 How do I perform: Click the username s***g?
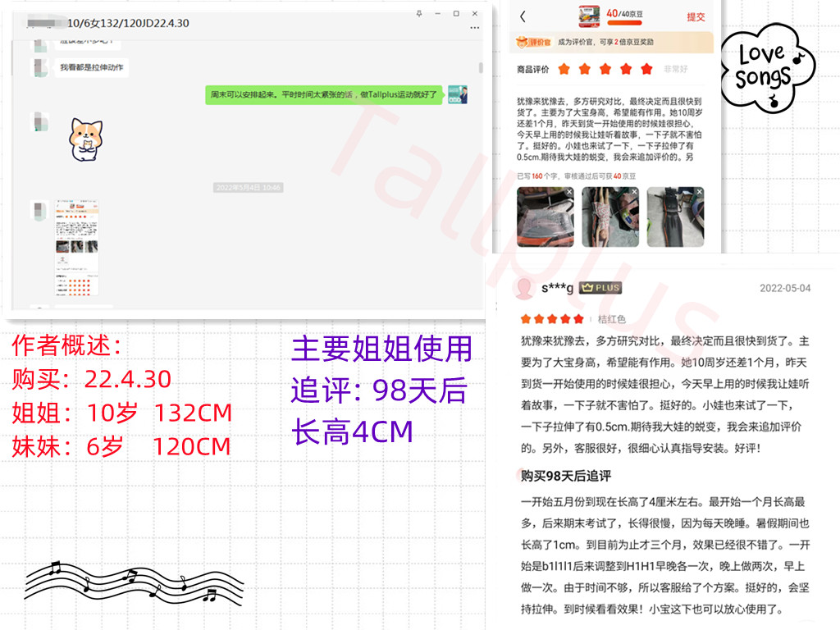pos(557,288)
